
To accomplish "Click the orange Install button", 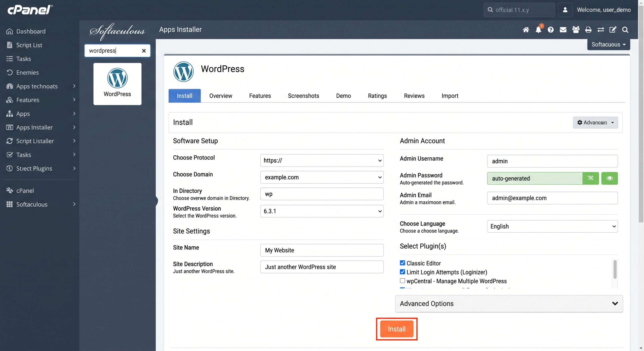I will pyautogui.click(x=397, y=329).
